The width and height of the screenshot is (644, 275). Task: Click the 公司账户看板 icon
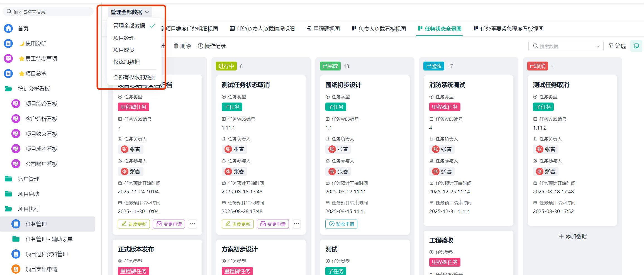[x=16, y=164]
